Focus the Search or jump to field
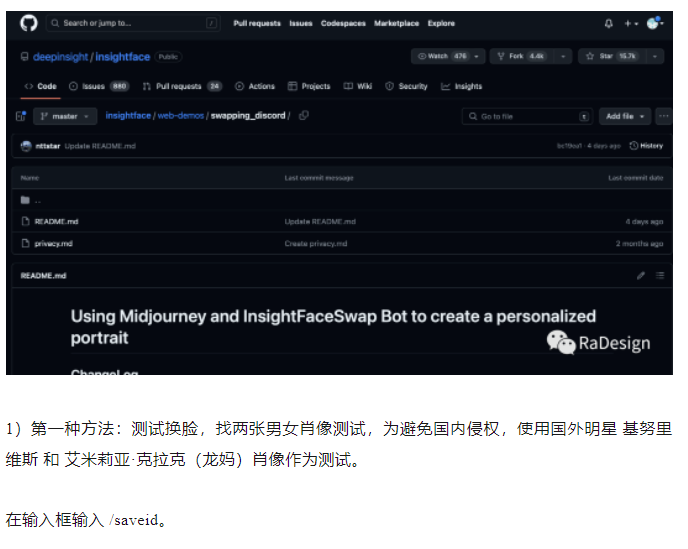 pyautogui.click(x=133, y=23)
